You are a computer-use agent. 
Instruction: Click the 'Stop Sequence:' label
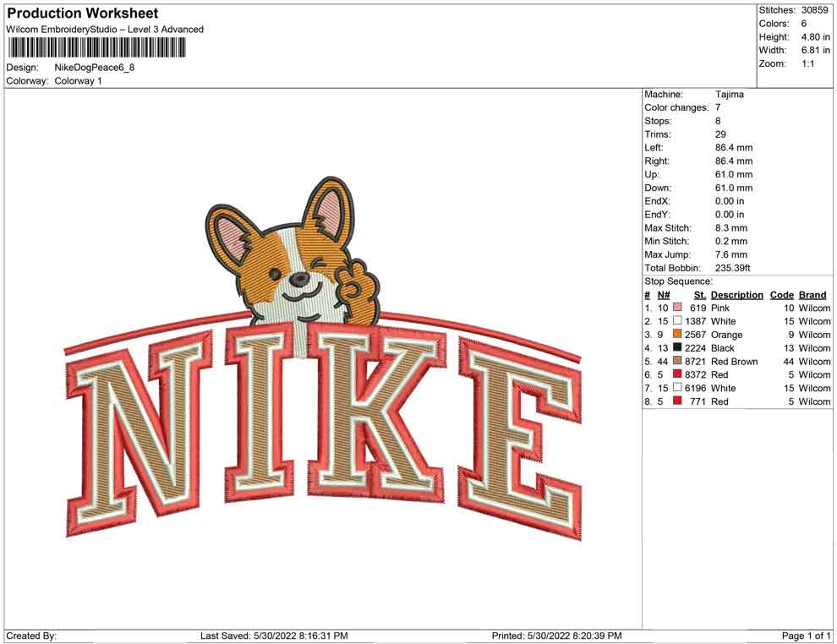point(678,281)
